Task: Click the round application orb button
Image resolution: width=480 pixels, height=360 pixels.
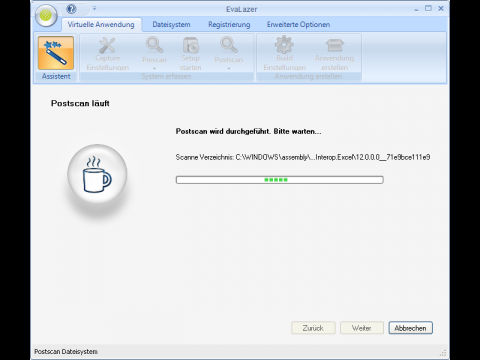Action: [46, 15]
